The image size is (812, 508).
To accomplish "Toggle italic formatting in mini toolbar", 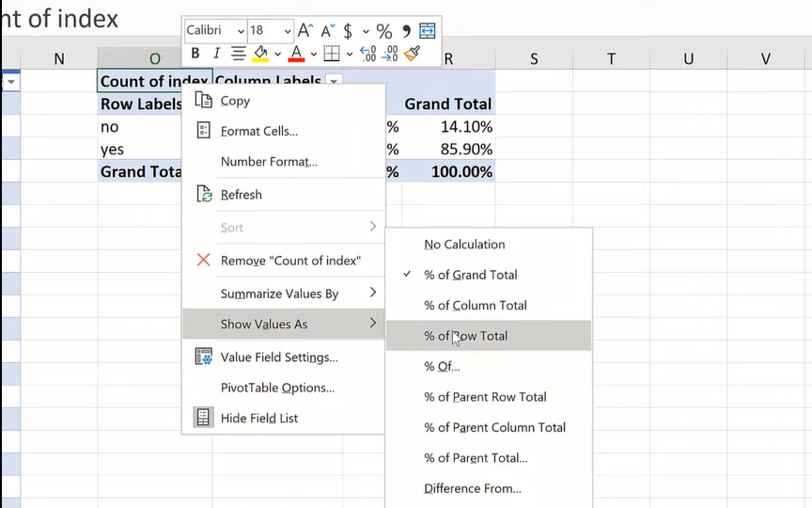I will coord(216,53).
